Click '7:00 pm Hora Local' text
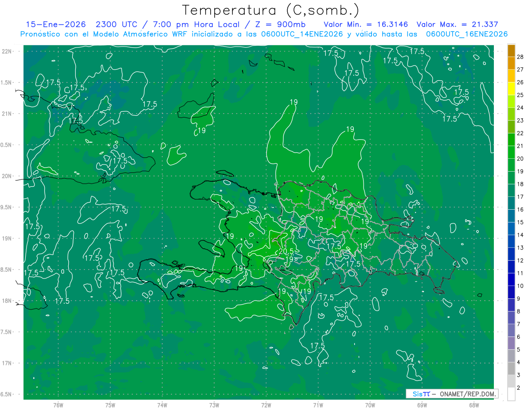The image size is (532, 411). pyautogui.click(x=197, y=25)
